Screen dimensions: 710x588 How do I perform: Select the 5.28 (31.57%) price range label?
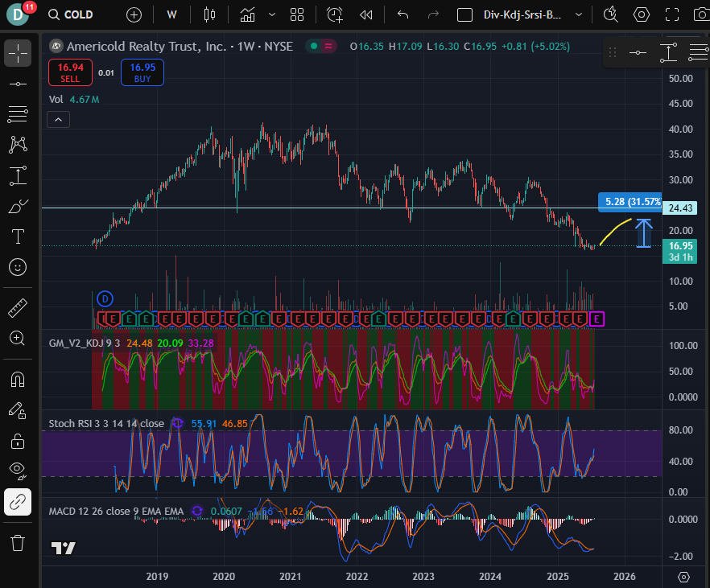631,202
